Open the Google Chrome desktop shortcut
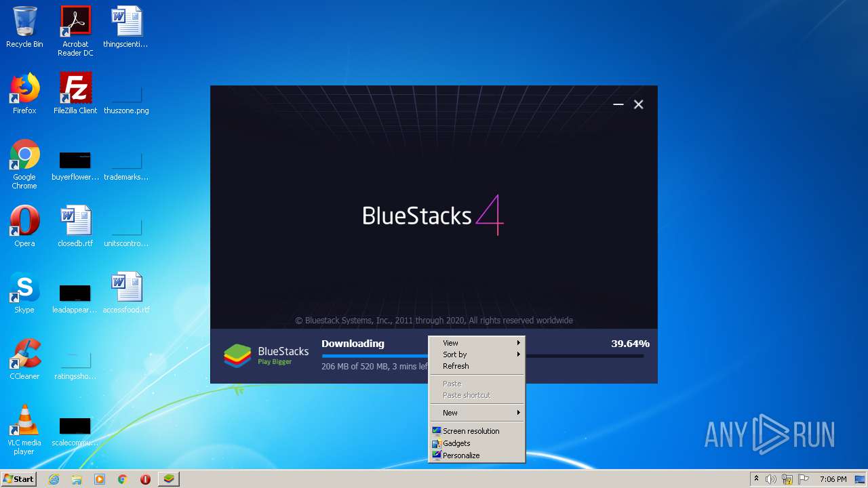The width and height of the screenshot is (868, 488). [x=24, y=164]
